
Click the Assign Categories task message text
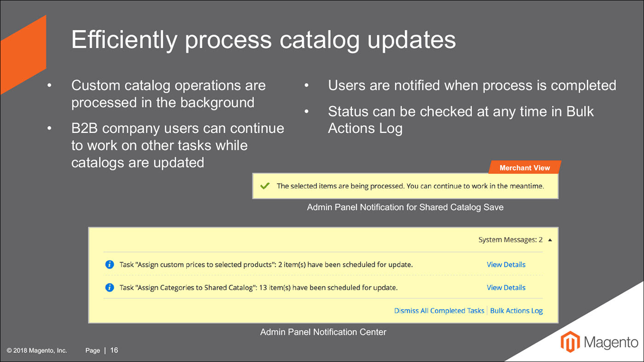[258, 288]
